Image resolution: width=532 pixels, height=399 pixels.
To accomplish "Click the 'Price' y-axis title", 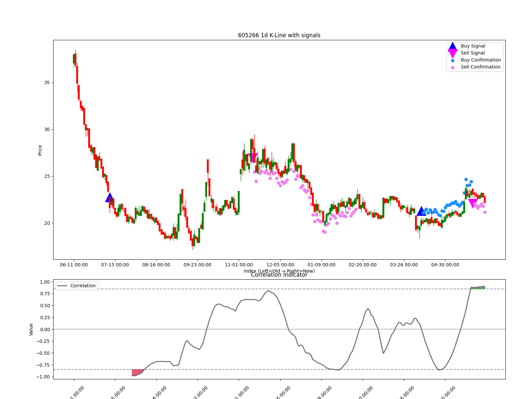I will (40, 150).
